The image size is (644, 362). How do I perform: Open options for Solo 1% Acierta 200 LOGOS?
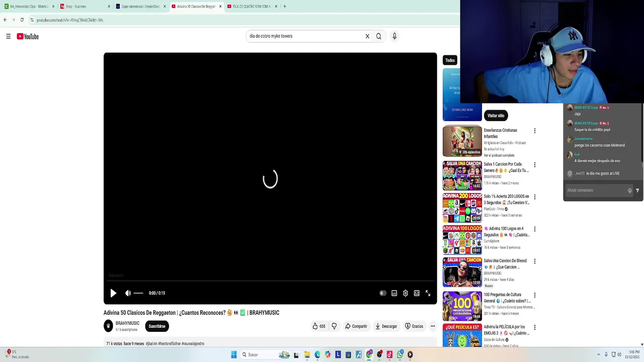535,197
